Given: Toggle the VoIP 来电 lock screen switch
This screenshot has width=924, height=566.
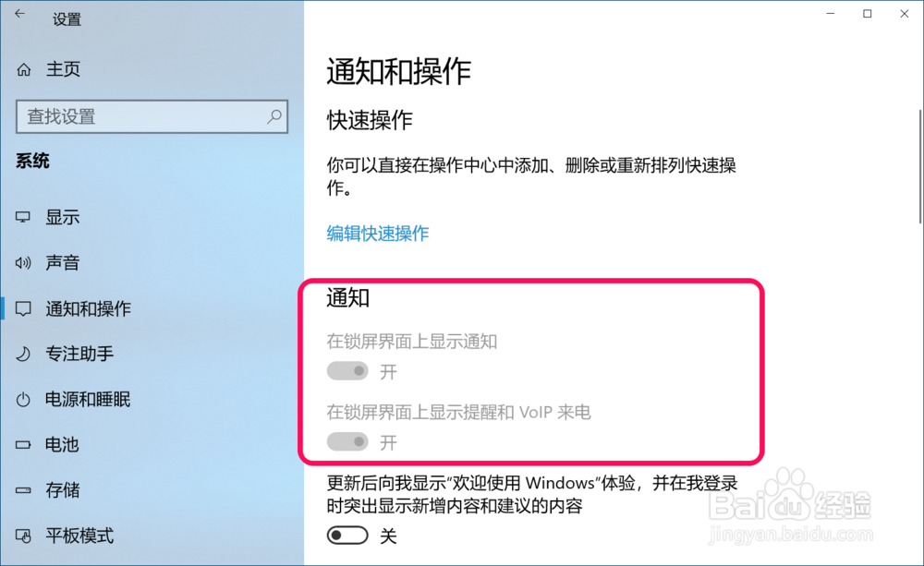Looking at the screenshot, I should click(x=347, y=441).
